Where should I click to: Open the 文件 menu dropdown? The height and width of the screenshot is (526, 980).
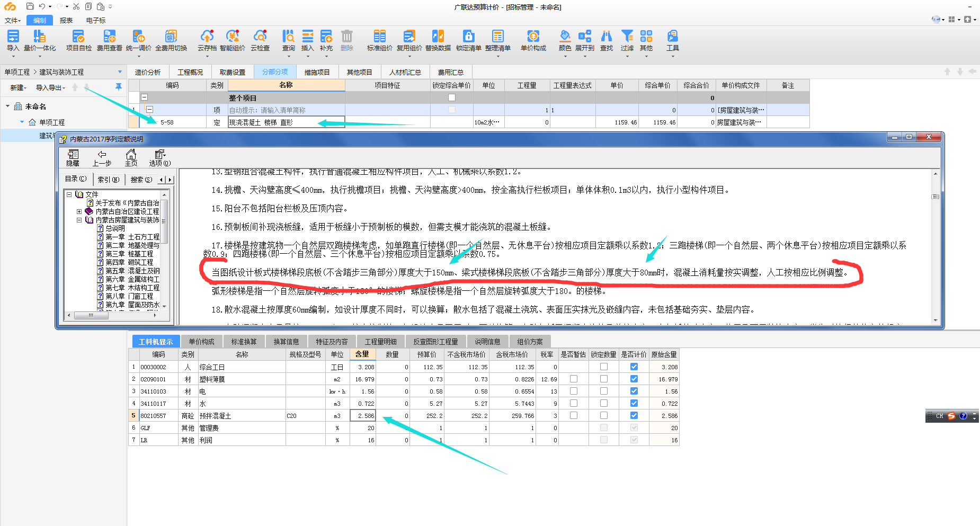pyautogui.click(x=13, y=20)
